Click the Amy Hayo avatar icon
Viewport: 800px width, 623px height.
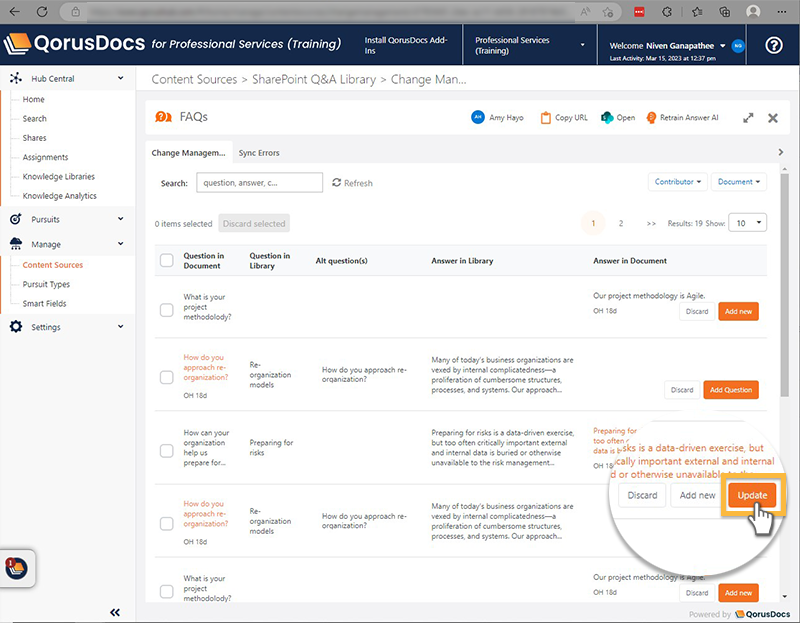point(478,117)
